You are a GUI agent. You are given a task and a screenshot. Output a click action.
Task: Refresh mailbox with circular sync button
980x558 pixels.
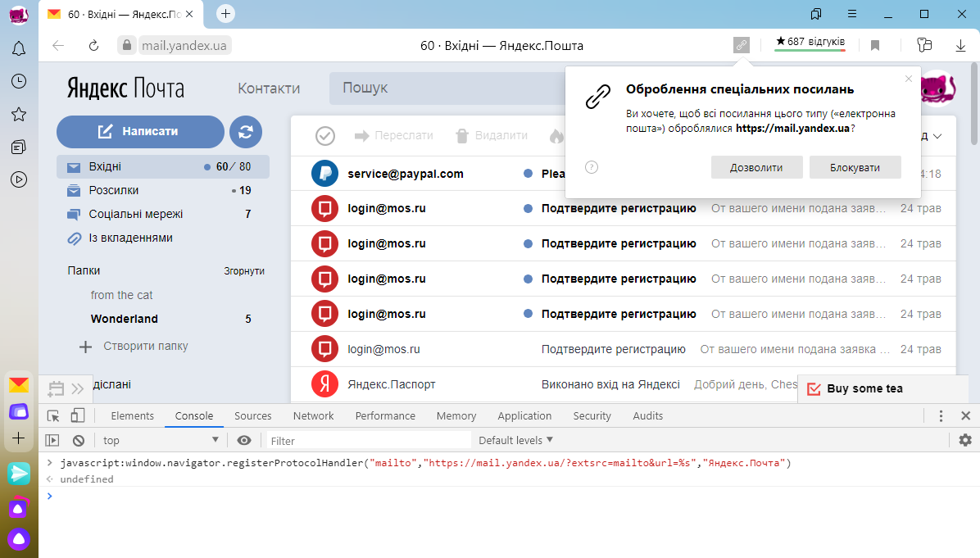[246, 132]
